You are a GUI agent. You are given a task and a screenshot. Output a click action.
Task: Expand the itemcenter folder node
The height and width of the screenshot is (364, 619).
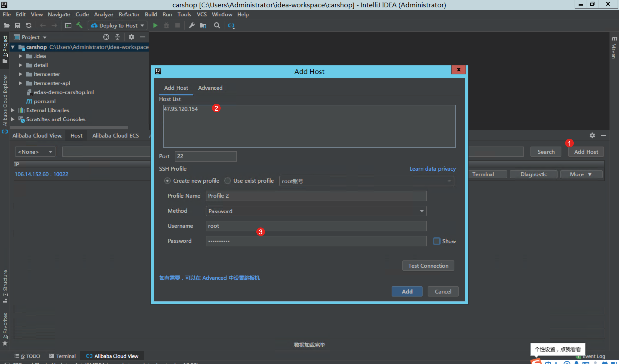tap(21, 74)
